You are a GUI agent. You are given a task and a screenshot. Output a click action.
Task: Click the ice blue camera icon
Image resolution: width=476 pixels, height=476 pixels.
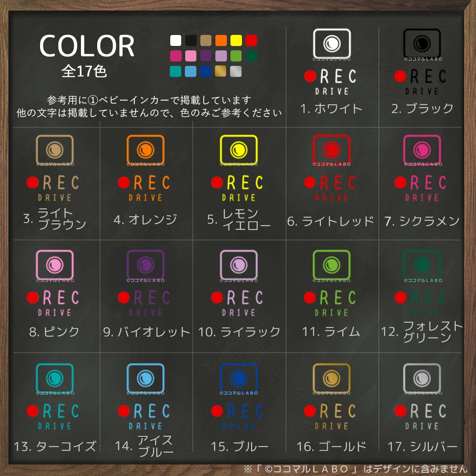click(x=146, y=378)
